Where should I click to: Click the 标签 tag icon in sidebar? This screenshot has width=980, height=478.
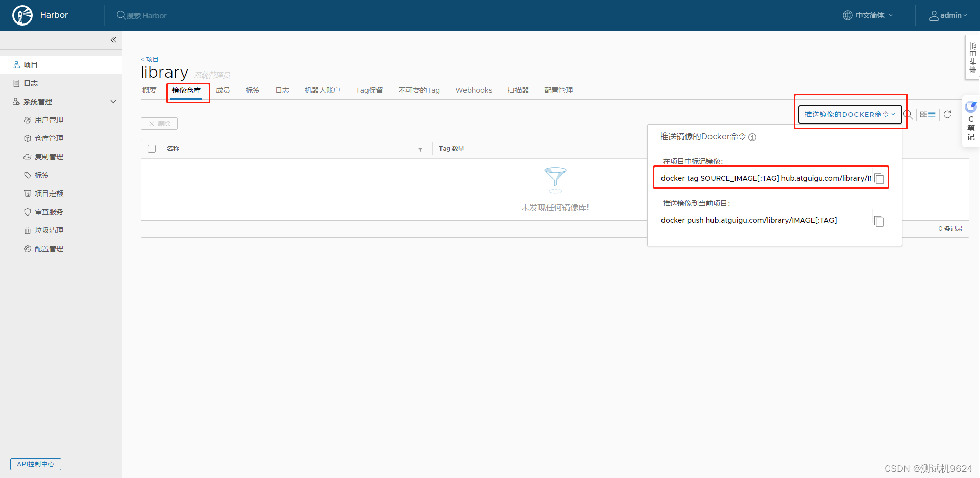28,175
